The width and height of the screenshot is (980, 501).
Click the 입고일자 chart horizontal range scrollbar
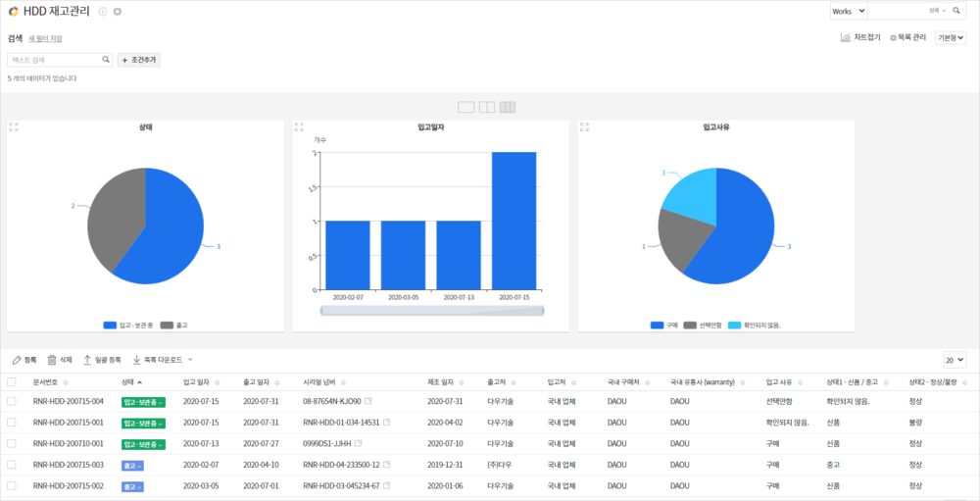point(431,311)
